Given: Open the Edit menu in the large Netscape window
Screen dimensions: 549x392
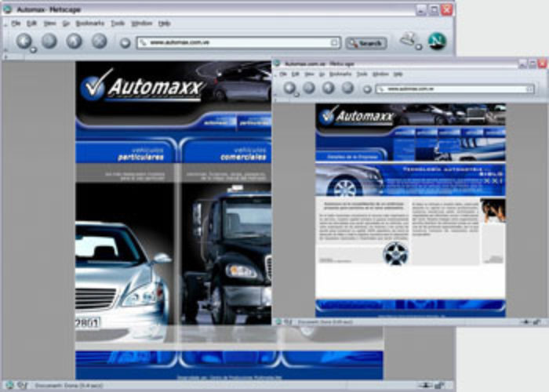Looking at the screenshot, I should click(31, 24).
